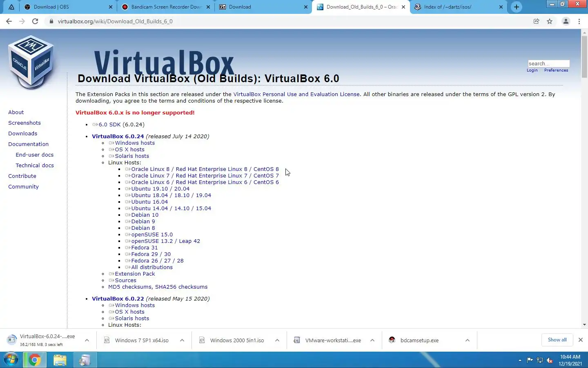Screen dimensions: 588x368
Task: Click the vertical scrollbar thumb
Action: [x=584, y=57]
